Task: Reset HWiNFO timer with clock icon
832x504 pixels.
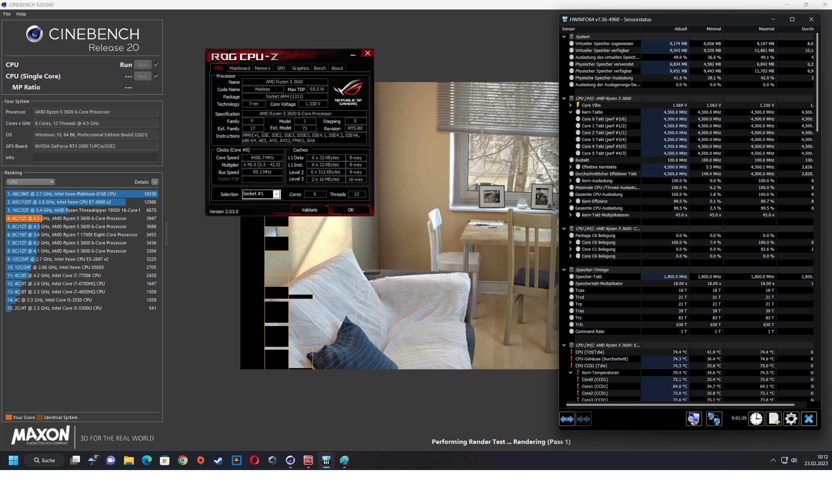Action: click(756, 419)
